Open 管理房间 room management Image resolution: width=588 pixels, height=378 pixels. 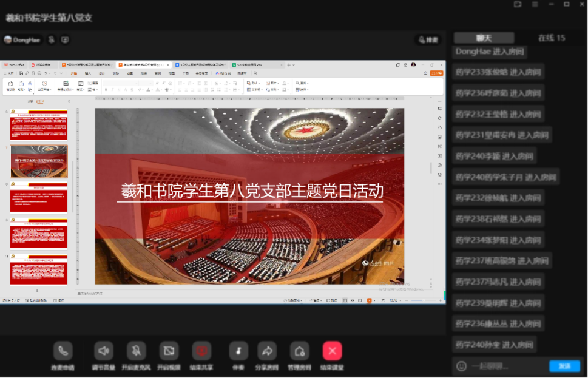click(x=299, y=351)
